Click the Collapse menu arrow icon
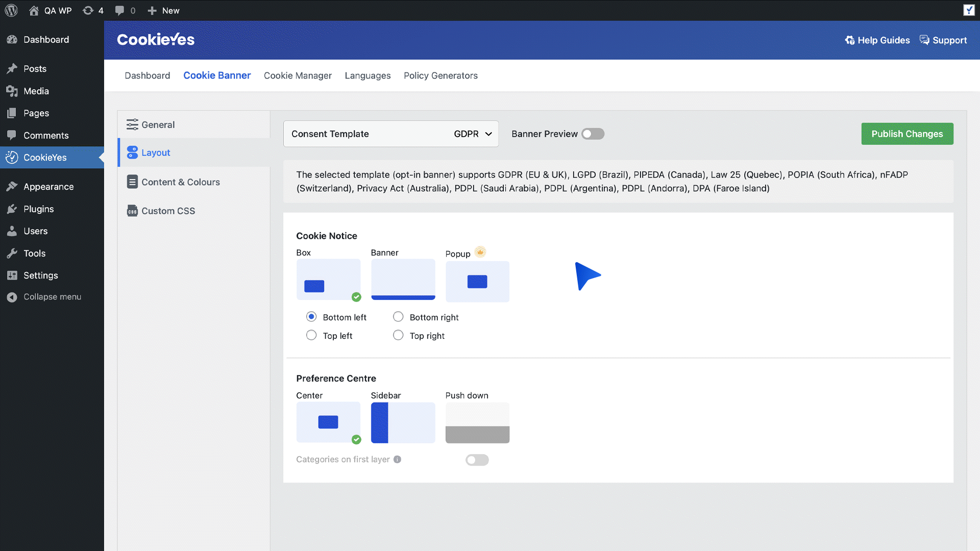The height and width of the screenshot is (551, 980). tap(12, 297)
